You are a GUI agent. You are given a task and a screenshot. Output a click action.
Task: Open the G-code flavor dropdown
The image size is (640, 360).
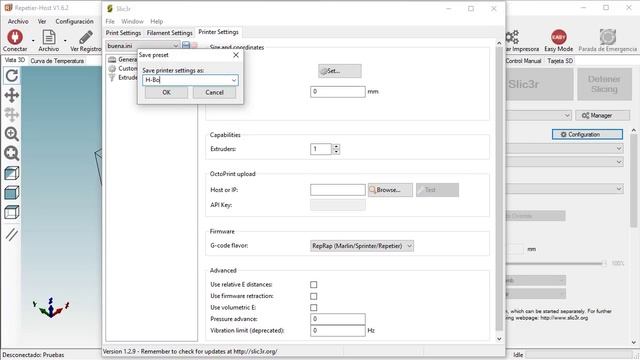[362, 246]
